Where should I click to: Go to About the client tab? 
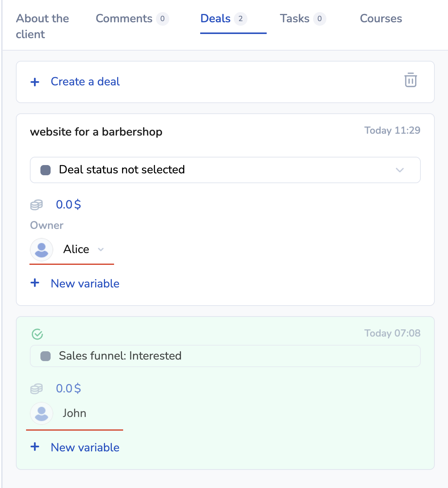click(42, 26)
